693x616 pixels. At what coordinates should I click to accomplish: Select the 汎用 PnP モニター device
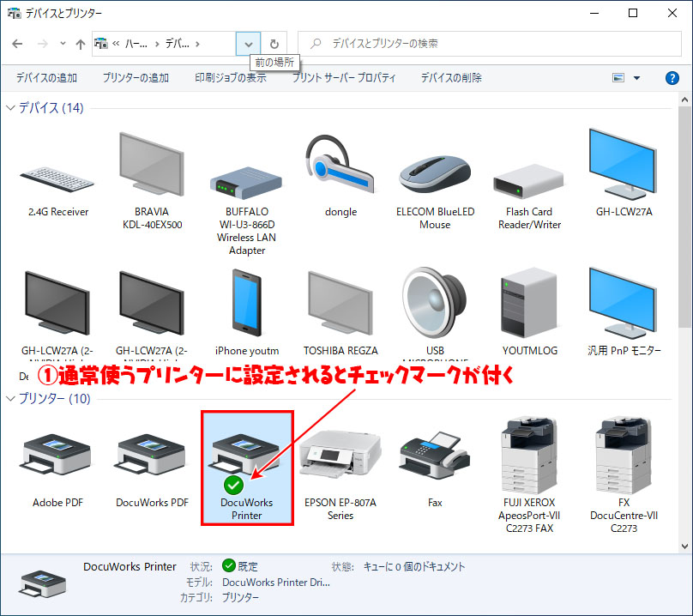(x=624, y=311)
